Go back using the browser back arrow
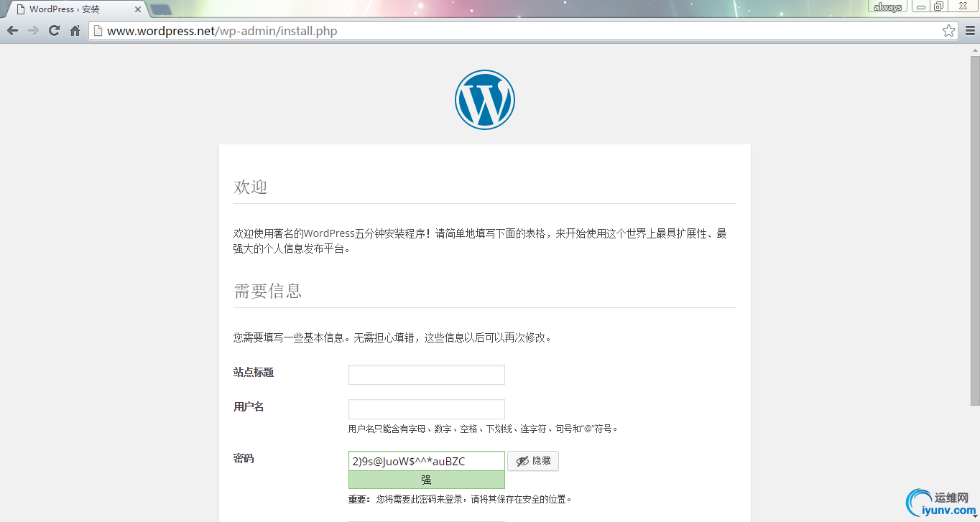 click(x=12, y=31)
